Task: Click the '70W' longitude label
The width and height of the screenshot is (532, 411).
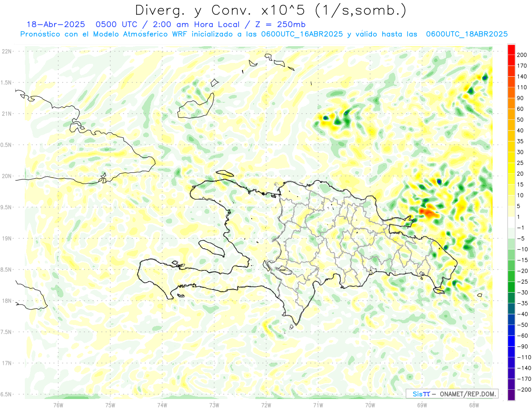Action: tap(370, 405)
